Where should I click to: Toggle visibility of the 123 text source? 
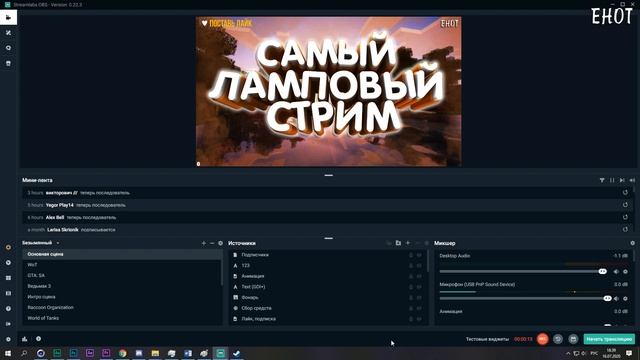pyautogui.click(x=419, y=266)
